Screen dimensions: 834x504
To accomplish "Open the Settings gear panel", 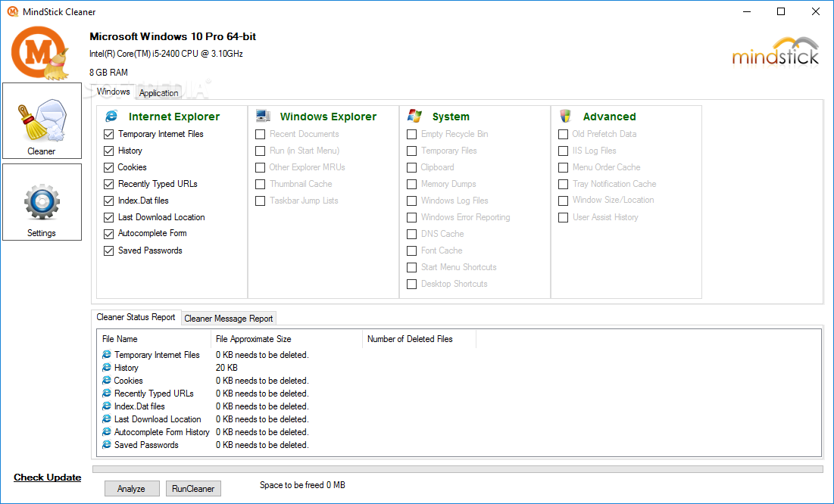I will coord(42,202).
